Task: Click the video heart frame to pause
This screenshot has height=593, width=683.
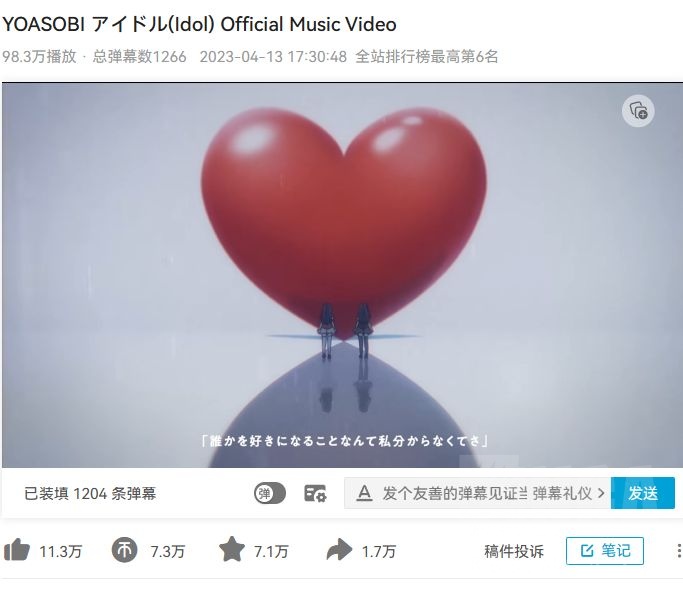Action: pyautogui.click(x=342, y=275)
